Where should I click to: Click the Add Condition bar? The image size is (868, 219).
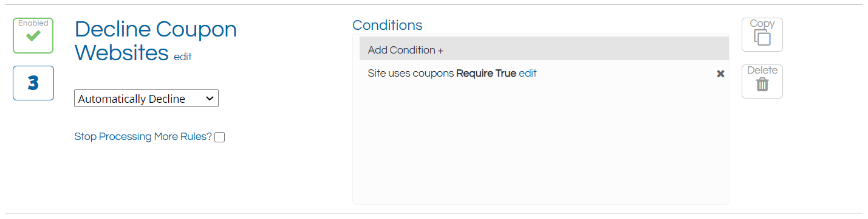pyautogui.click(x=544, y=49)
